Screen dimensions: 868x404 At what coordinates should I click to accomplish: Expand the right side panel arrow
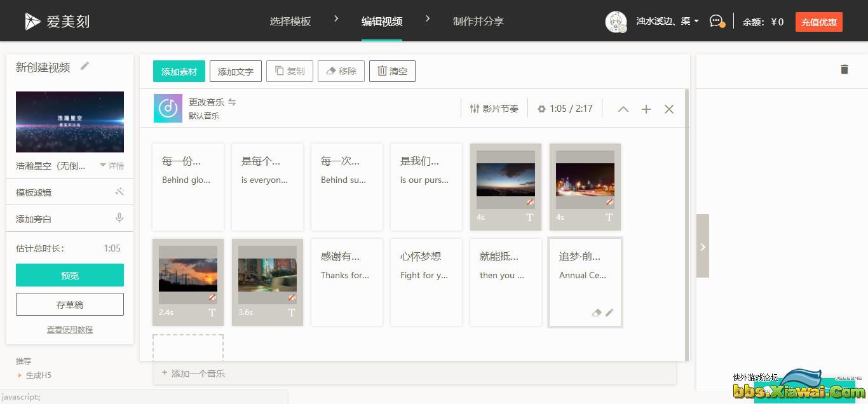pyautogui.click(x=702, y=246)
